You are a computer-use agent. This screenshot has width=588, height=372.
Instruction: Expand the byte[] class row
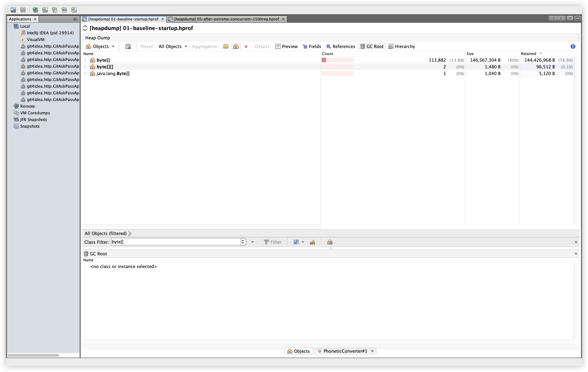85,60
